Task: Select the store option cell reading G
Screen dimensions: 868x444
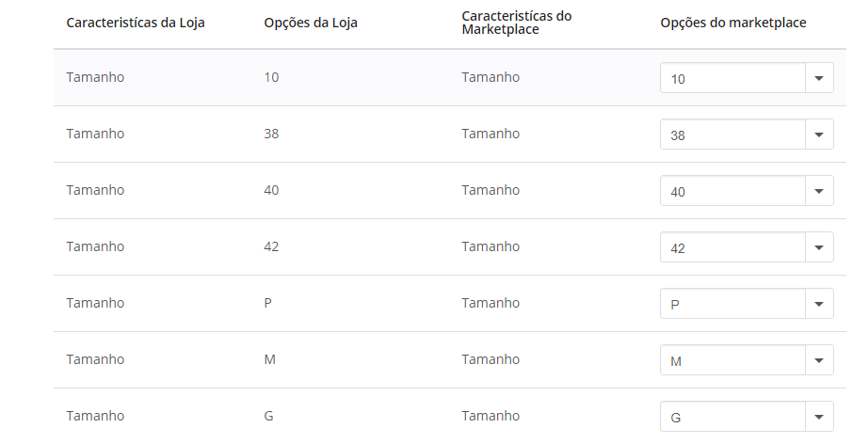Action: [x=268, y=416]
